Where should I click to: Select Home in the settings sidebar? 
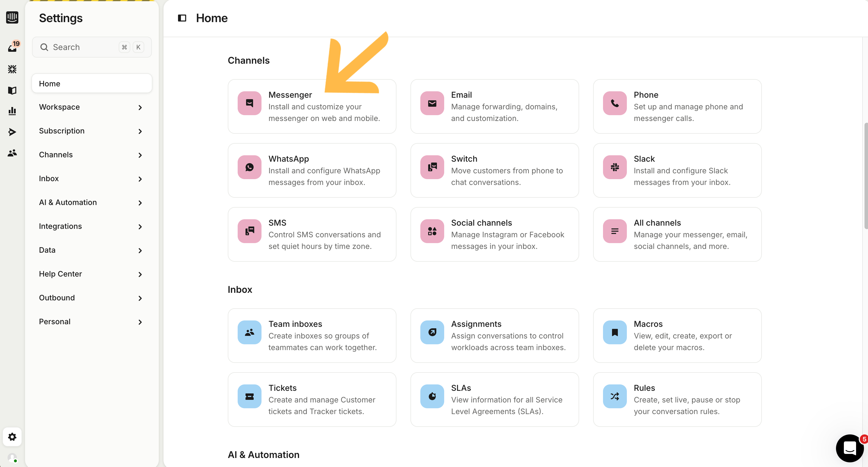(92, 83)
